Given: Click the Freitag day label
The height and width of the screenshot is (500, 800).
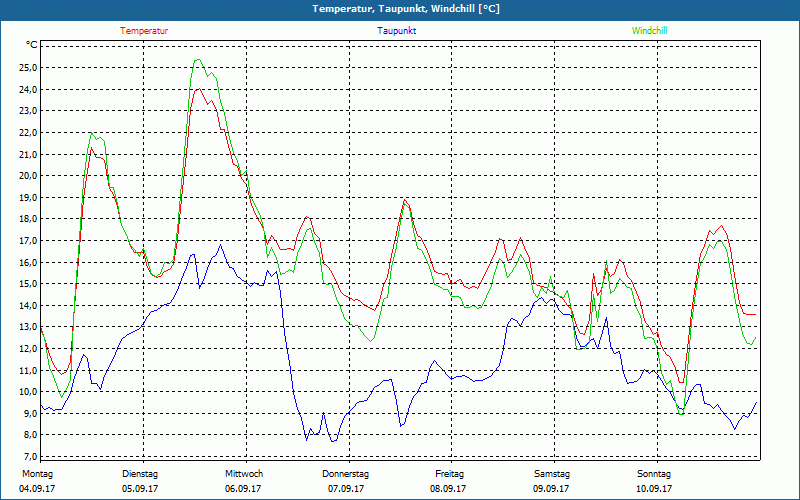Looking at the screenshot, I should tap(449, 474).
